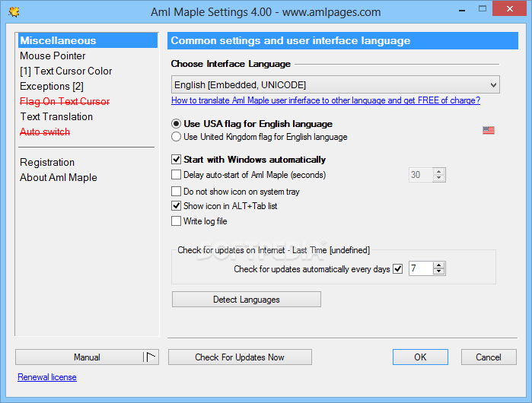Click the update days input field showing 7
Viewport: 532px width, 403px height.
[421, 268]
